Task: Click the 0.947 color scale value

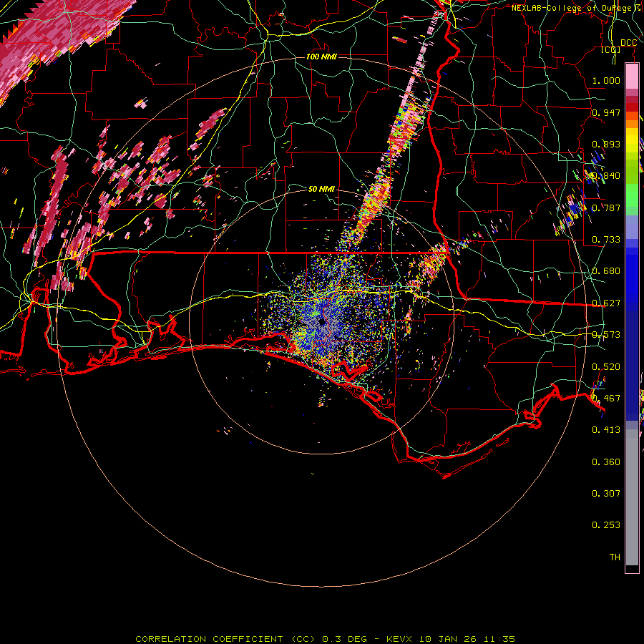Action: click(x=606, y=112)
